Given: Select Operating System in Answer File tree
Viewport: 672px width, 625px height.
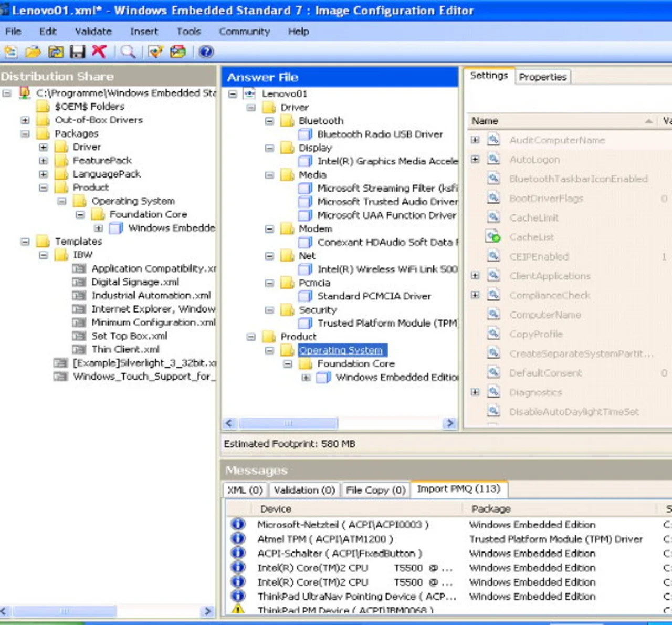Looking at the screenshot, I should [341, 350].
